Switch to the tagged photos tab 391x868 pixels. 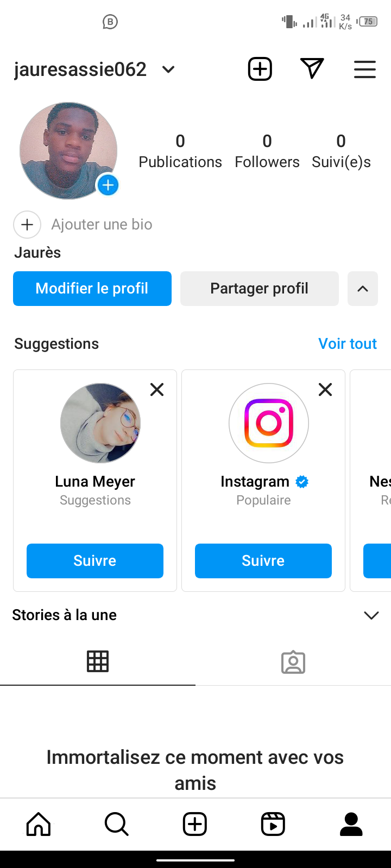click(293, 662)
